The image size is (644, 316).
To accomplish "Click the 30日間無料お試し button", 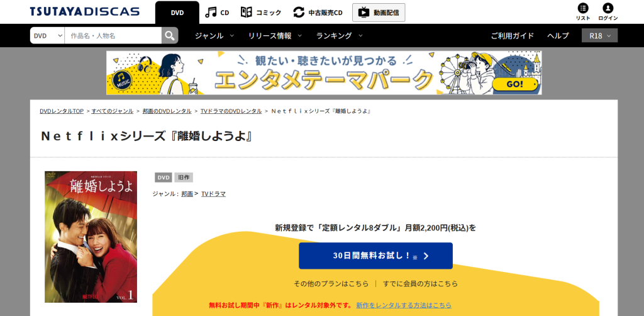I will 376,256.
